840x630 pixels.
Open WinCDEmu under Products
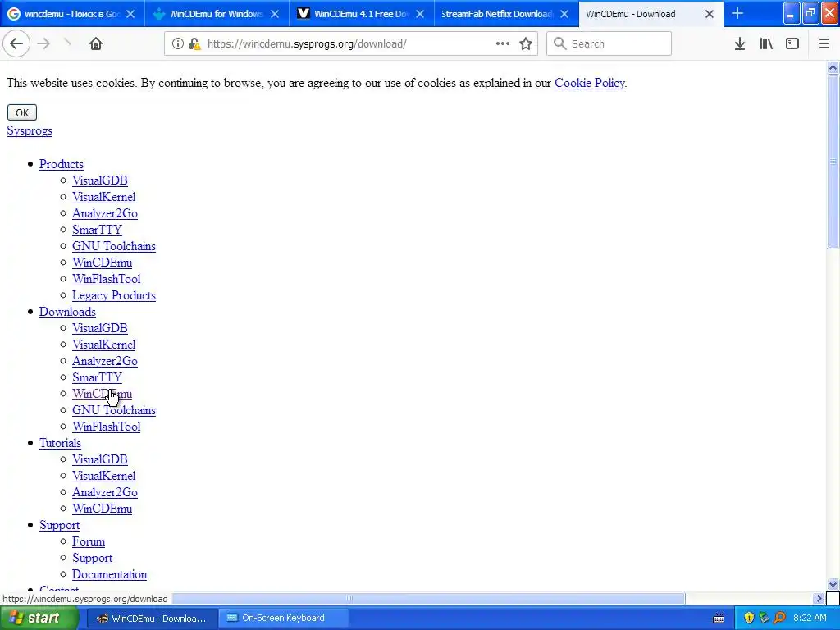tap(103, 262)
